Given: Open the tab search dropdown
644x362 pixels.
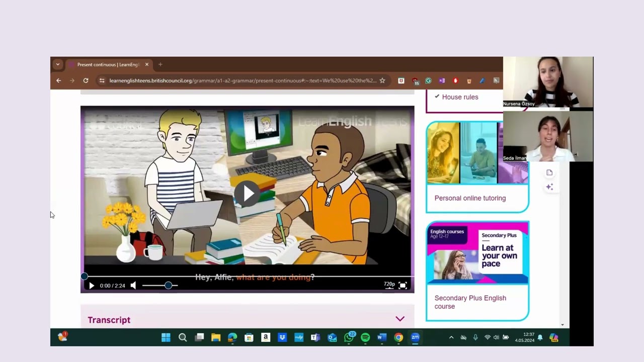Looking at the screenshot, I should [x=58, y=64].
